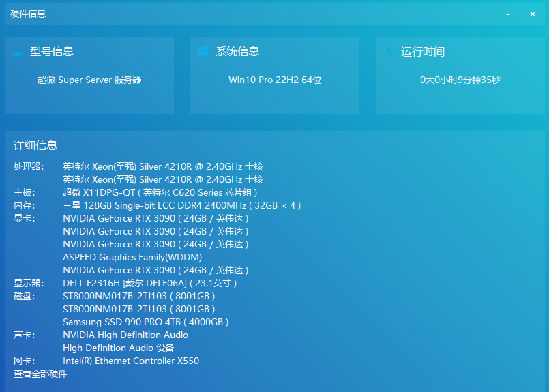Image resolution: width=549 pixels, height=392 pixels.
Task: Minimize the 硬件信息 window
Action: [507, 14]
